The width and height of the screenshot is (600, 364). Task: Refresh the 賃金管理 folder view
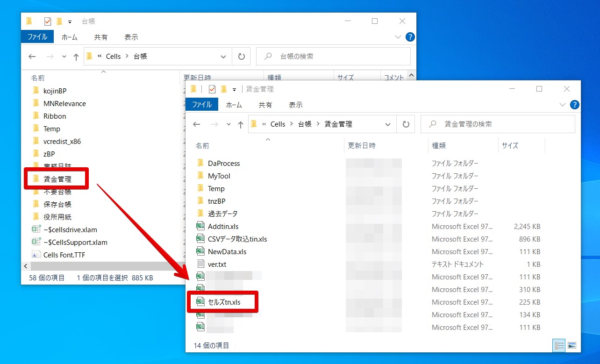(x=406, y=124)
